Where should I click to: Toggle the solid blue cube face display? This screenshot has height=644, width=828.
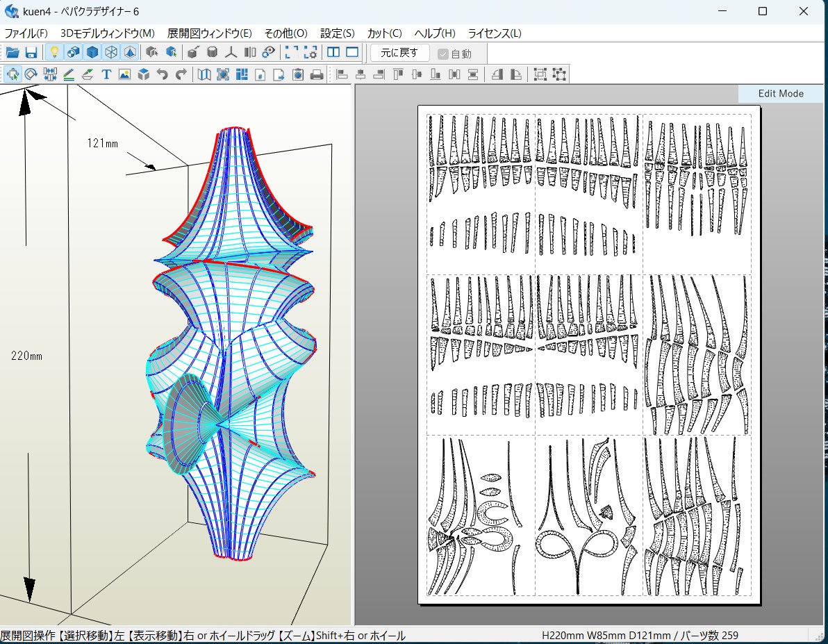coord(92,52)
